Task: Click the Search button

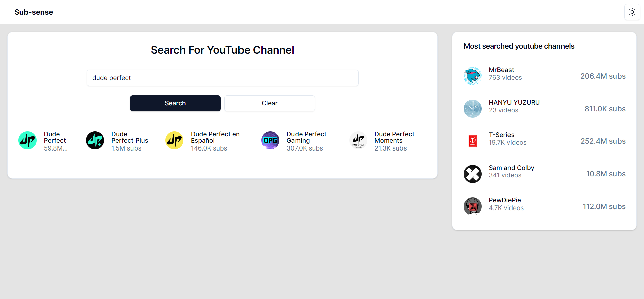Action: click(x=175, y=103)
